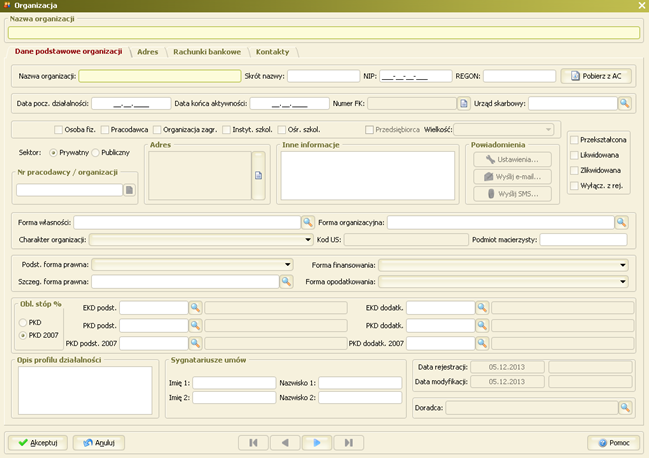Image resolution: width=649 pixels, height=459 pixels.
Task: Search Doradca with magnifier icon
Action: pos(625,408)
